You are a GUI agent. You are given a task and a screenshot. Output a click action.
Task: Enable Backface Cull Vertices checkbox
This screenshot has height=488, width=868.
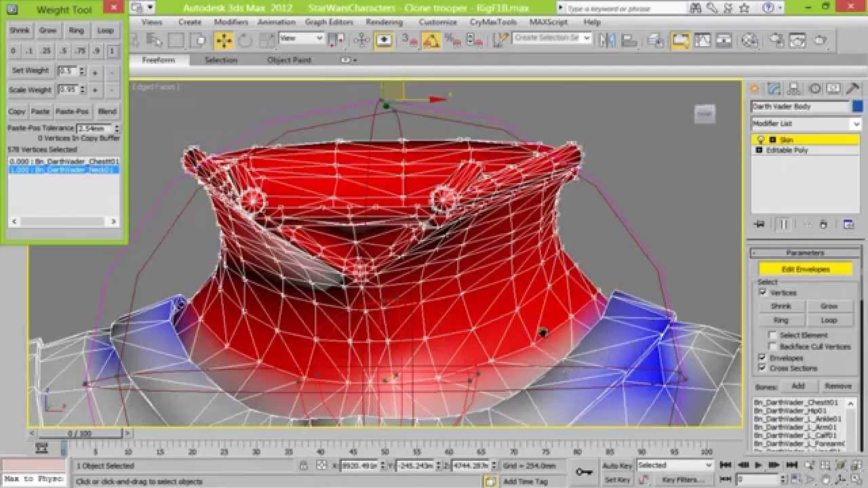tap(772, 346)
